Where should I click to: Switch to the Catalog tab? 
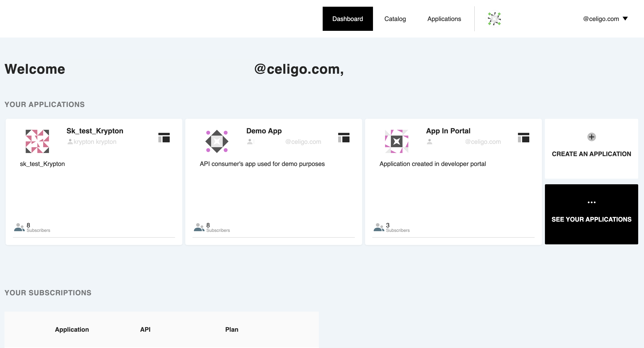click(x=395, y=19)
